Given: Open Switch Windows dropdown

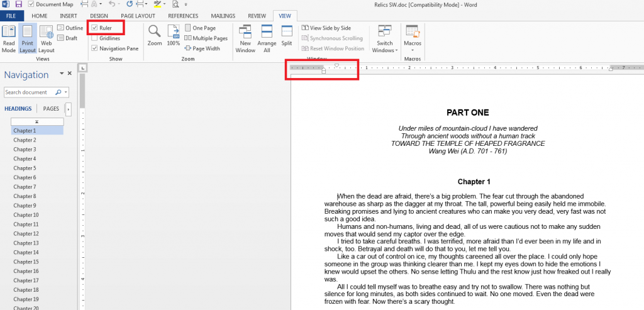Looking at the screenshot, I should pos(385,39).
